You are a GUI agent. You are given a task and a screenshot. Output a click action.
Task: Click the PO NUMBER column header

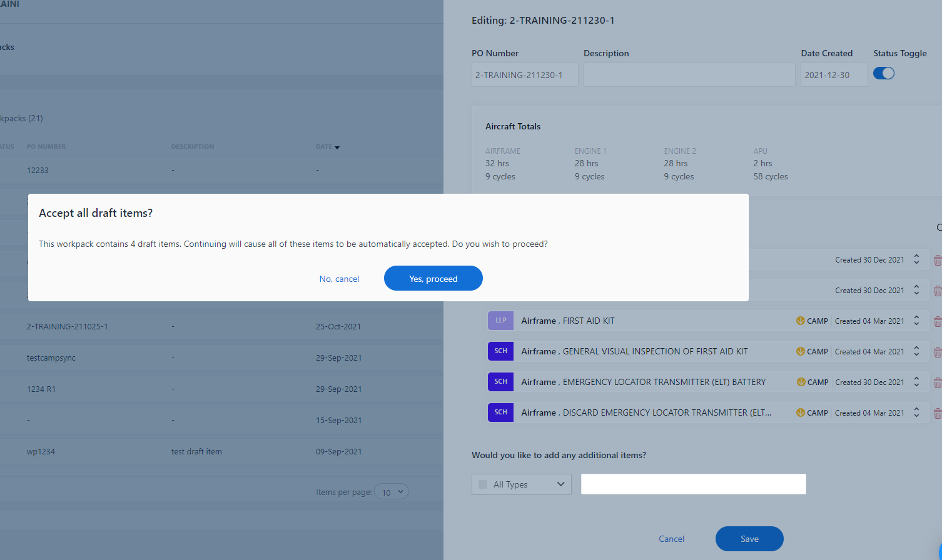coord(46,147)
